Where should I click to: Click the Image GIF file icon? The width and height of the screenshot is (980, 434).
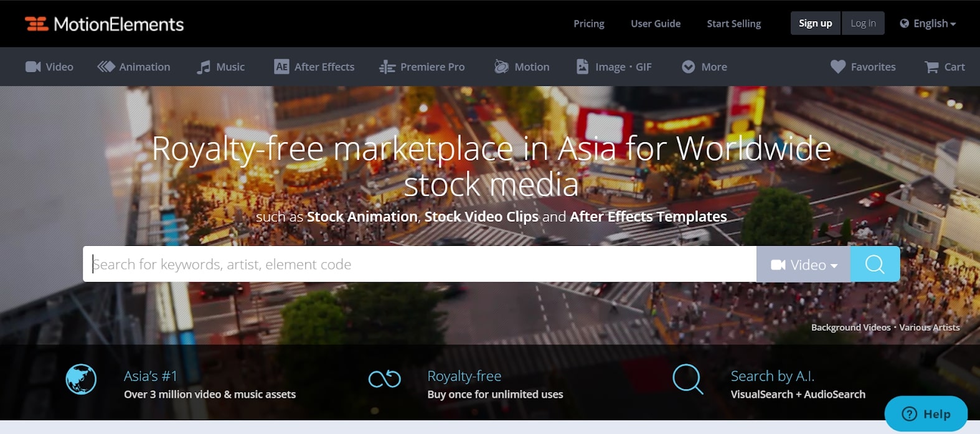[582, 67]
